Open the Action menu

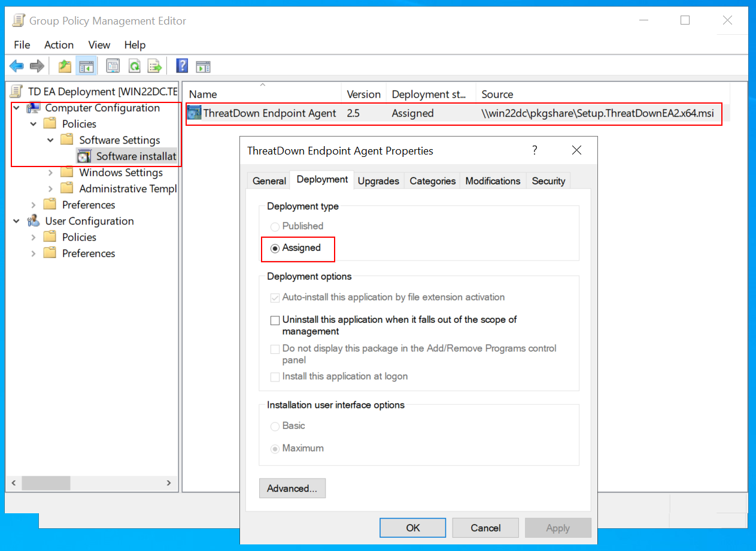[x=59, y=45]
